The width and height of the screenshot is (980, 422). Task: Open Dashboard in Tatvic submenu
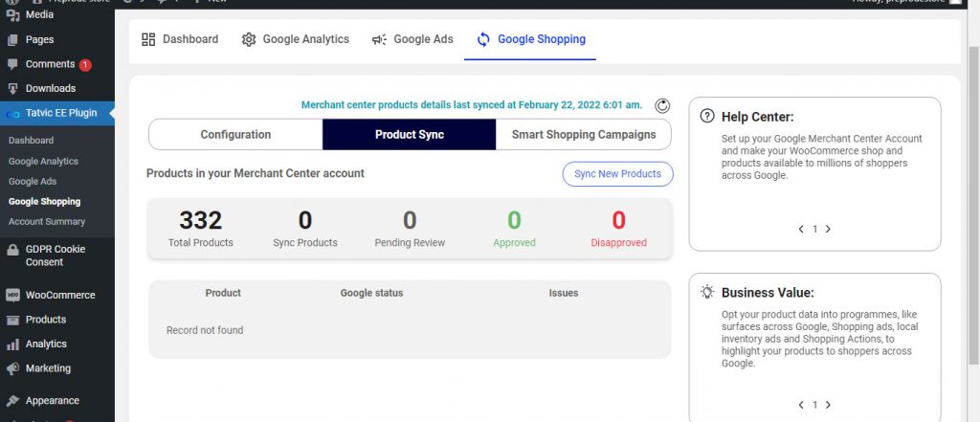click(x=32, y=141)
